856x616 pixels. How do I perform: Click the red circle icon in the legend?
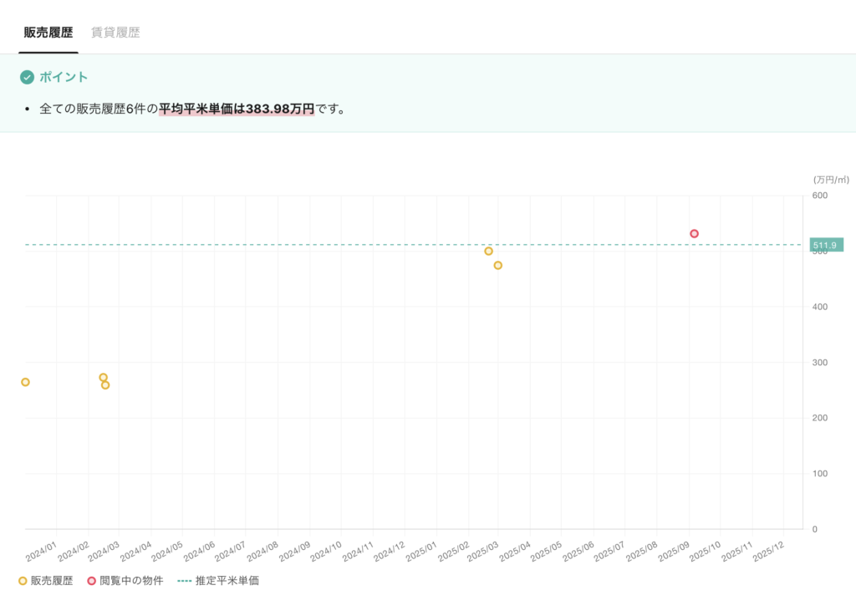tap(91, 580)
